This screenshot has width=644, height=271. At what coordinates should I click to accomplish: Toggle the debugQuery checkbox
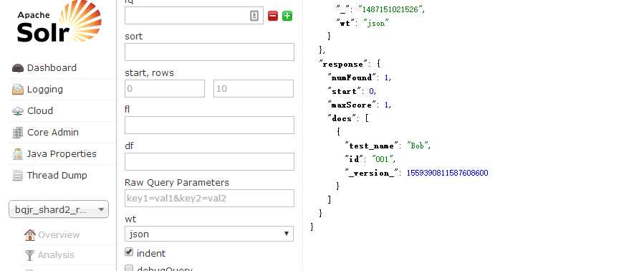point(129,268)
